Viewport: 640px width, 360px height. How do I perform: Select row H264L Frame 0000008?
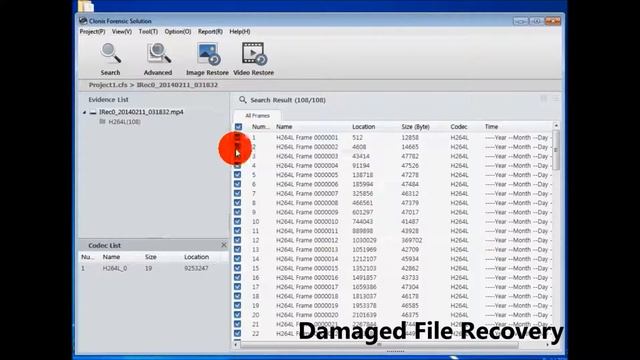point(393,203)
